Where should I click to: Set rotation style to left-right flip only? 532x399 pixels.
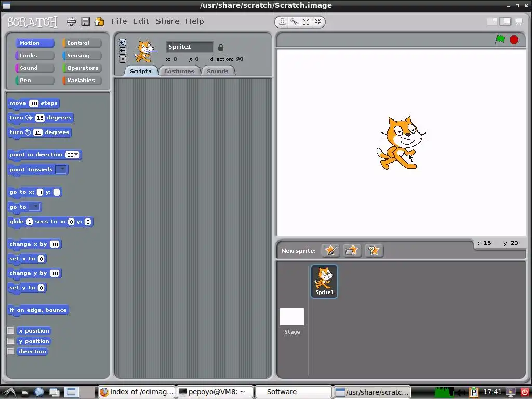123,51
